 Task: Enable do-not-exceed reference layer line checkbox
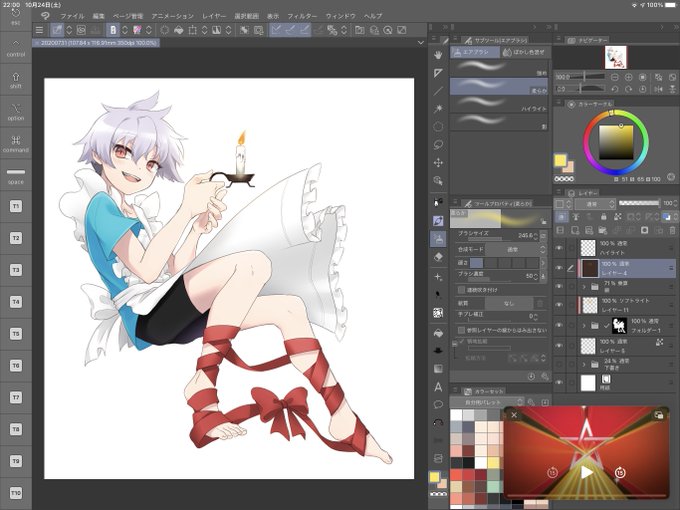(461, 330)
